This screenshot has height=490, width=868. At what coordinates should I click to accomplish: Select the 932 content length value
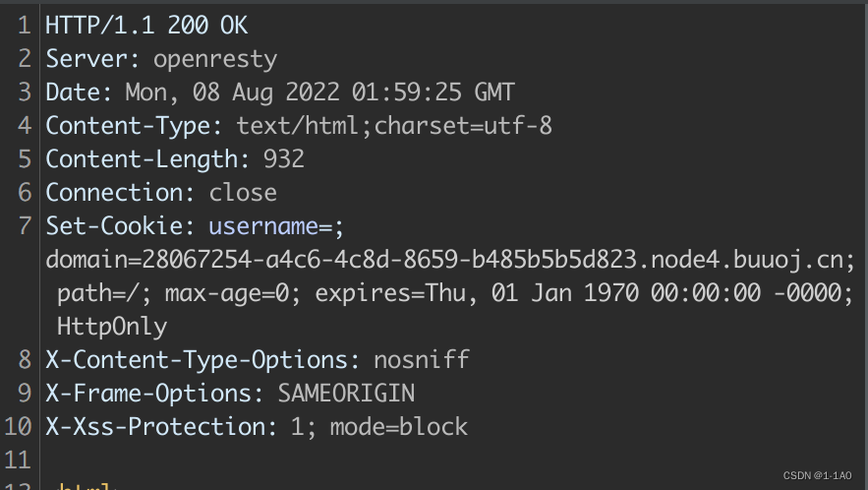tap(284, 159)
